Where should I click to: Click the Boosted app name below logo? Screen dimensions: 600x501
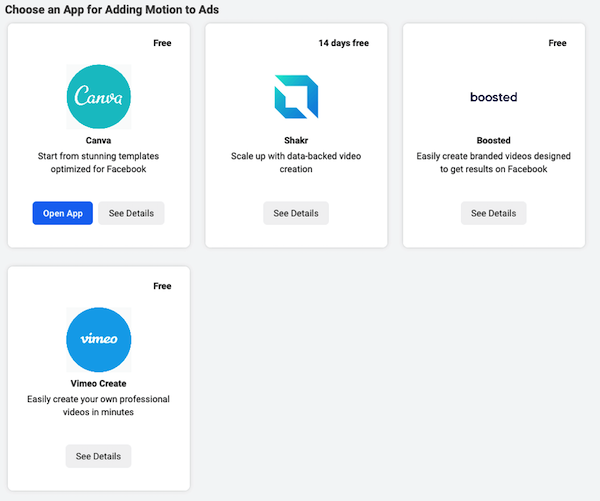494,140
